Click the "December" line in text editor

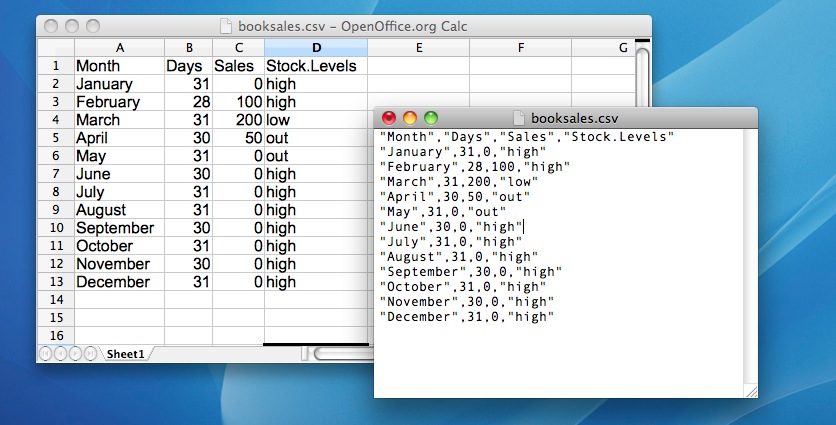click(x=467, y=317)
